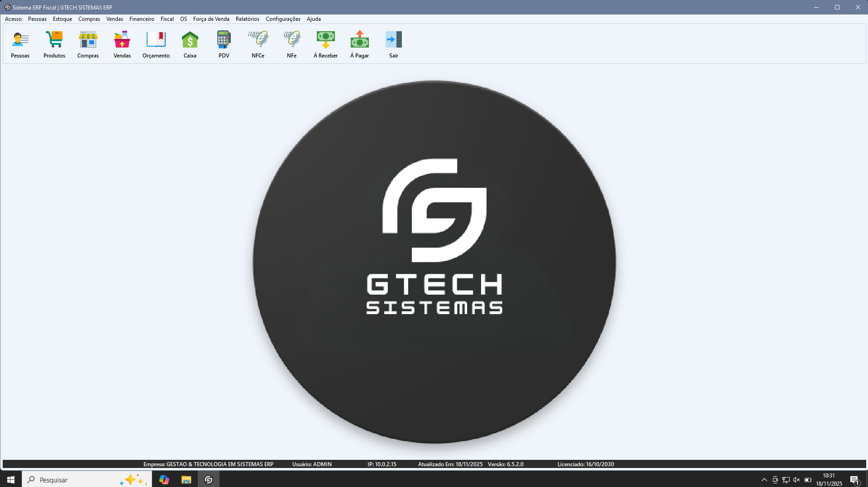The height and width of the screenshot is (487, 868).
Task: Open the Força de Venda menu
Action: 211,19
